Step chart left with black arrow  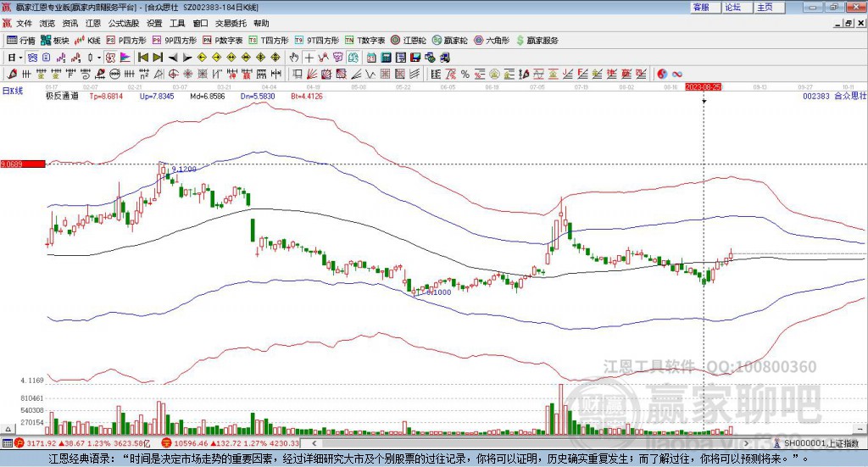coord(173,58)
